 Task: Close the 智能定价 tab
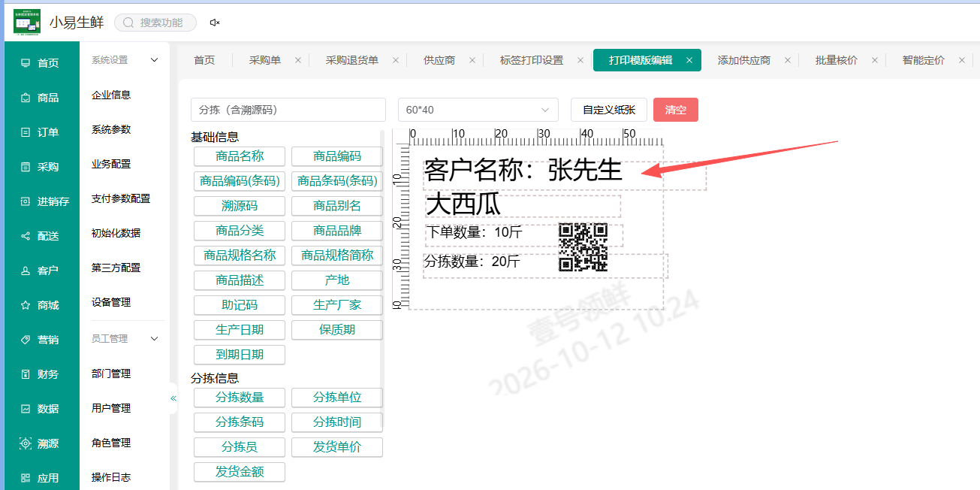pos(961,60)
